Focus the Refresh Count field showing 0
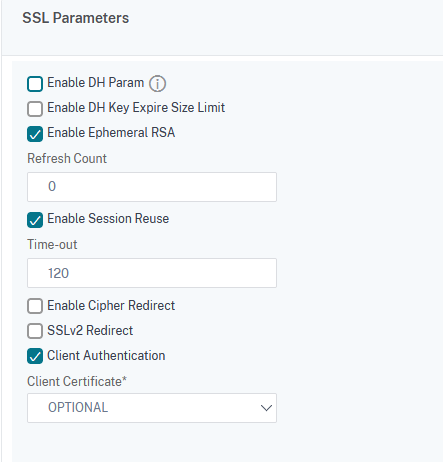The image size is (443, 462). pos(152,187)
